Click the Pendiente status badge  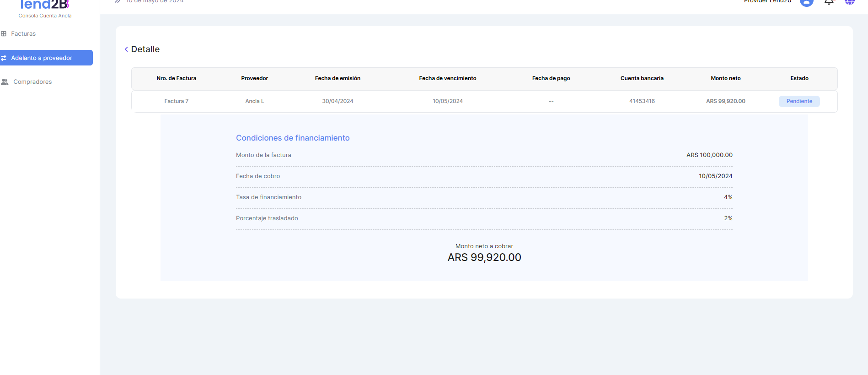click(799, 101)
